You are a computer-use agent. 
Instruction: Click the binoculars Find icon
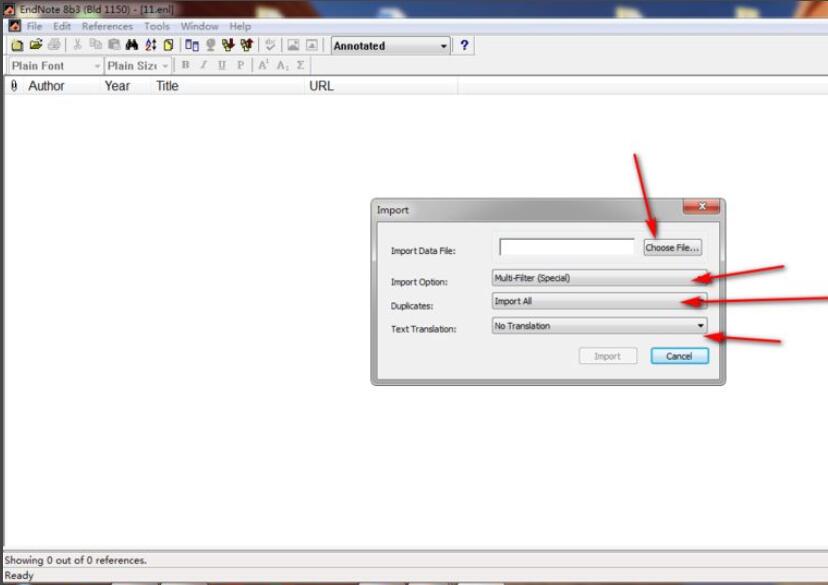coord(132,46)
